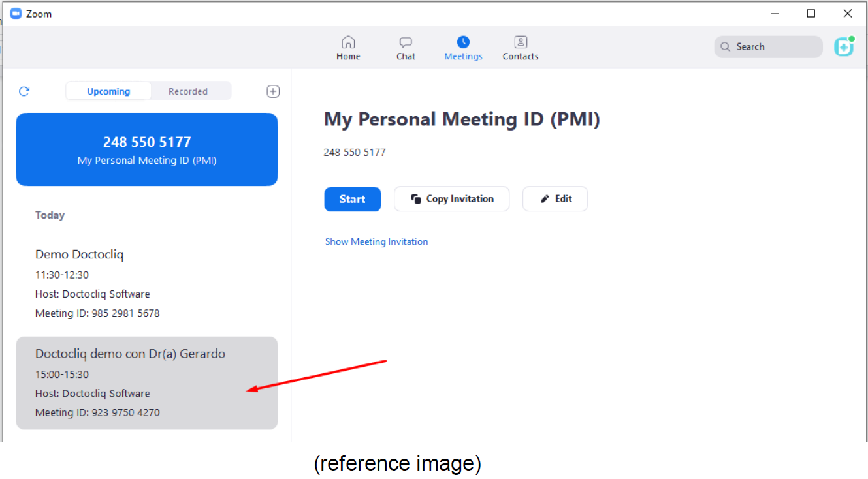868x479 pixels.
Task: Select the 248 550 5177 PMI card
Action: click(147, 149)
